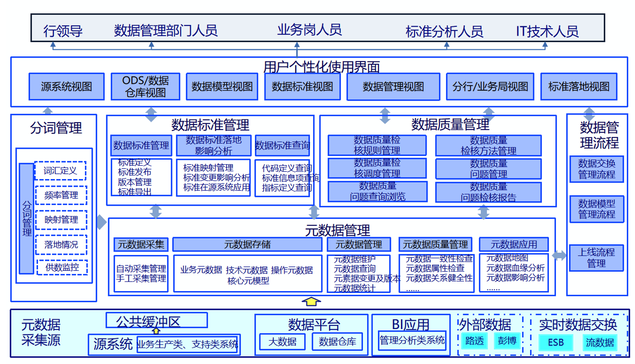Click the 流数据 cyan box
The image size is (635, 364).
click(x=600, y=342)
